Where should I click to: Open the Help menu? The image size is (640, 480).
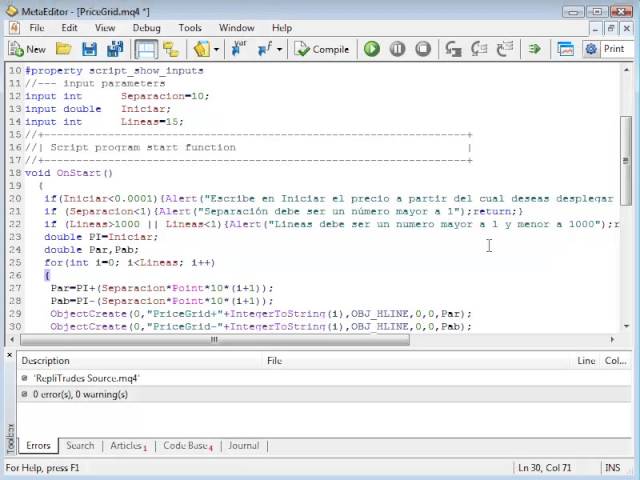coord(282,28)
